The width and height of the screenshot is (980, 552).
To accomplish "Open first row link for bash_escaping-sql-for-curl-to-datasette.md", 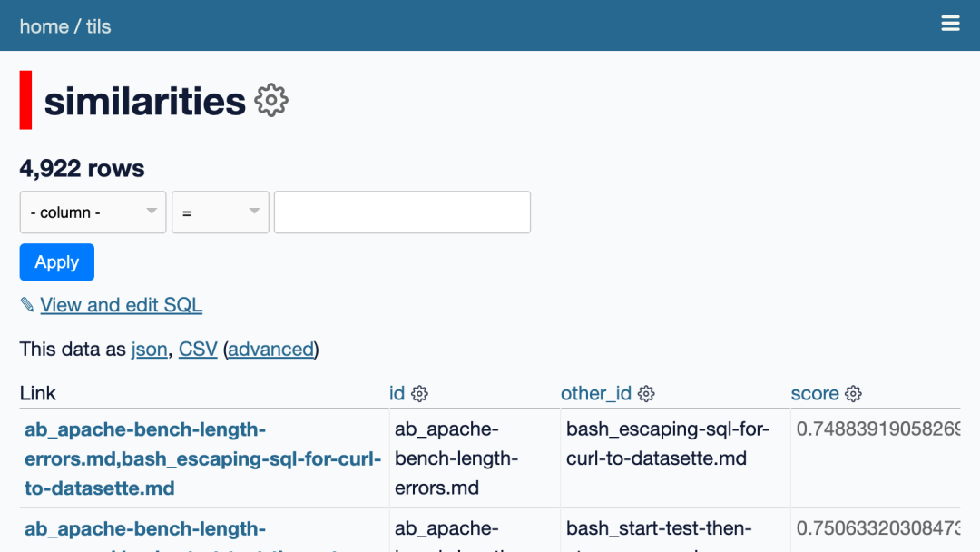I will pyautogui.click(x=202, y=458).
